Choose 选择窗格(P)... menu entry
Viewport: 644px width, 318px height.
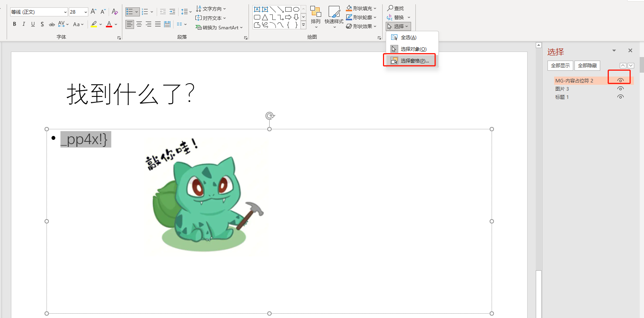point(412,61)
